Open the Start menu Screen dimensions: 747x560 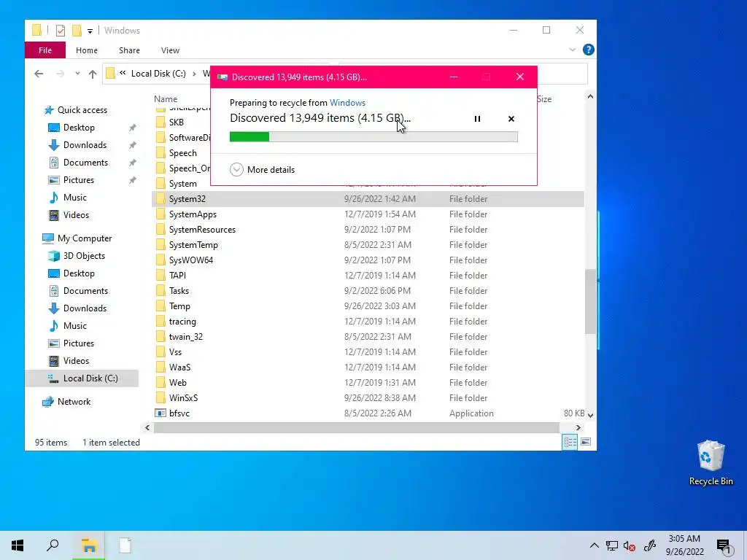click(18, 545)
